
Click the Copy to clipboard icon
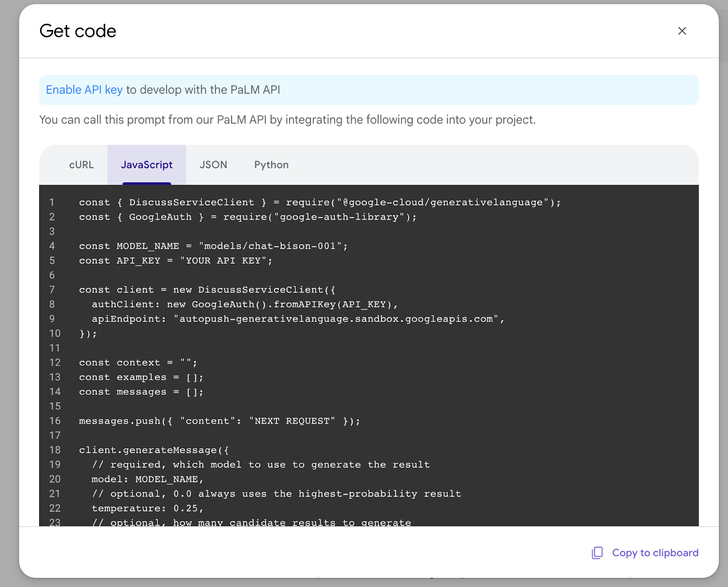coord(597,552)
